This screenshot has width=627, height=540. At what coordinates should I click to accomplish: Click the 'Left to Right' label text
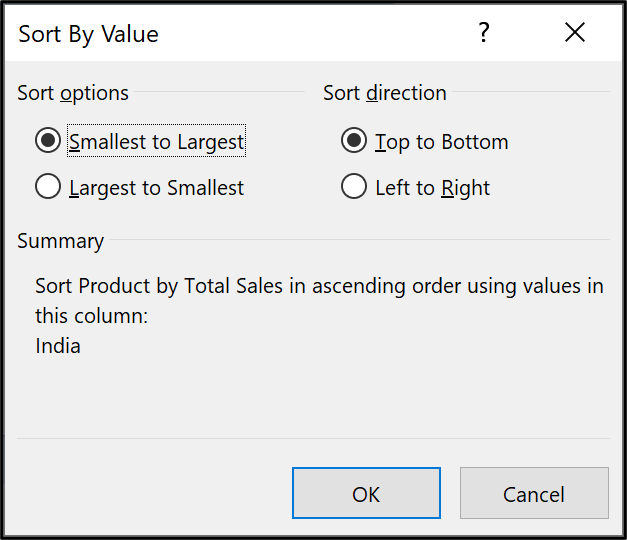click(432, 188)
